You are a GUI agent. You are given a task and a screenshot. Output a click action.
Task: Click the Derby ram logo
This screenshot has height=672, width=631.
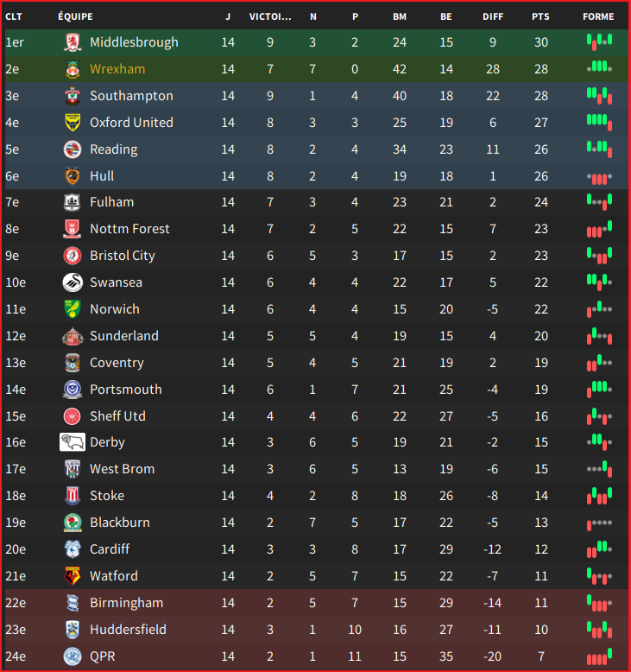coord(73,442)
